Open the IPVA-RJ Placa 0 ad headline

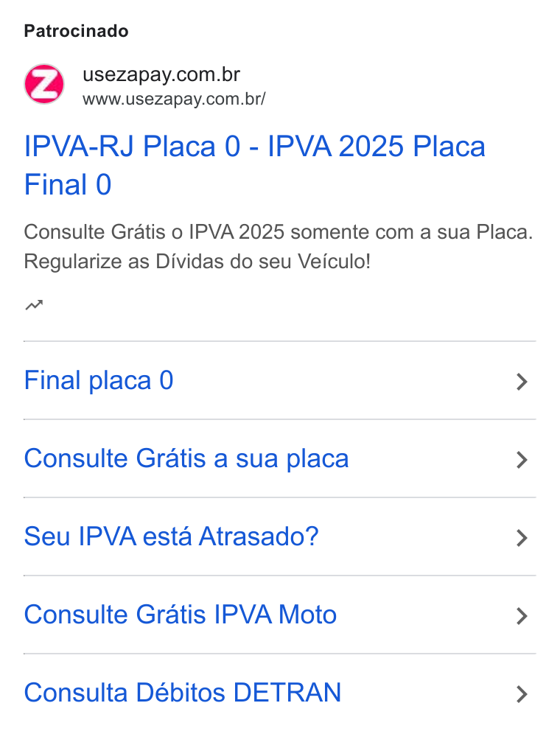255,166
